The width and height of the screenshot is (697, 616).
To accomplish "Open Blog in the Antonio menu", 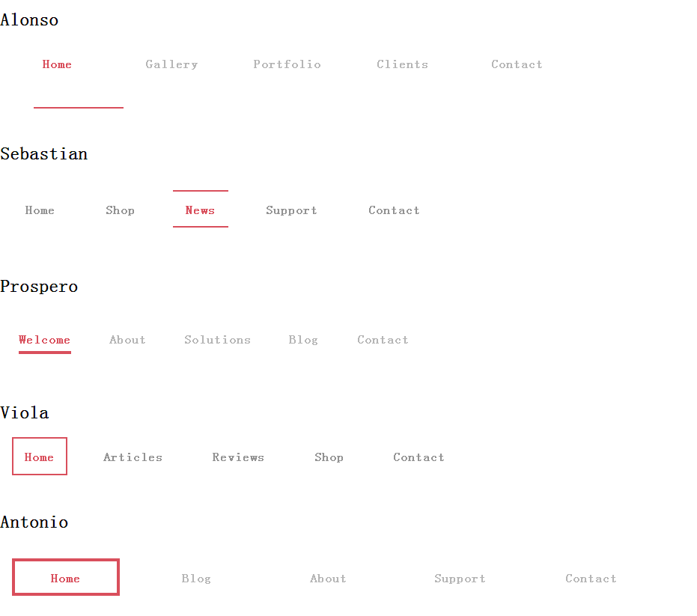I will tap(196, 579).
